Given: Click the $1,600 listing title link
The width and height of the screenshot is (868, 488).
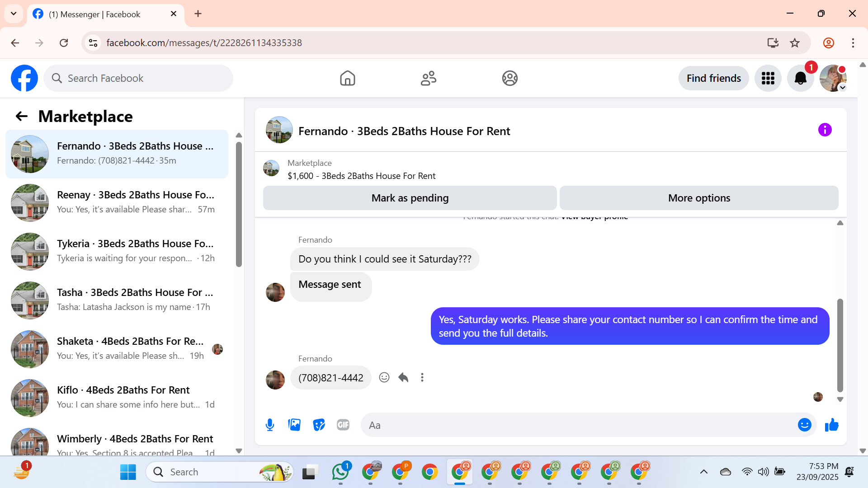Looking at the screenshot, I should point(362,176).
